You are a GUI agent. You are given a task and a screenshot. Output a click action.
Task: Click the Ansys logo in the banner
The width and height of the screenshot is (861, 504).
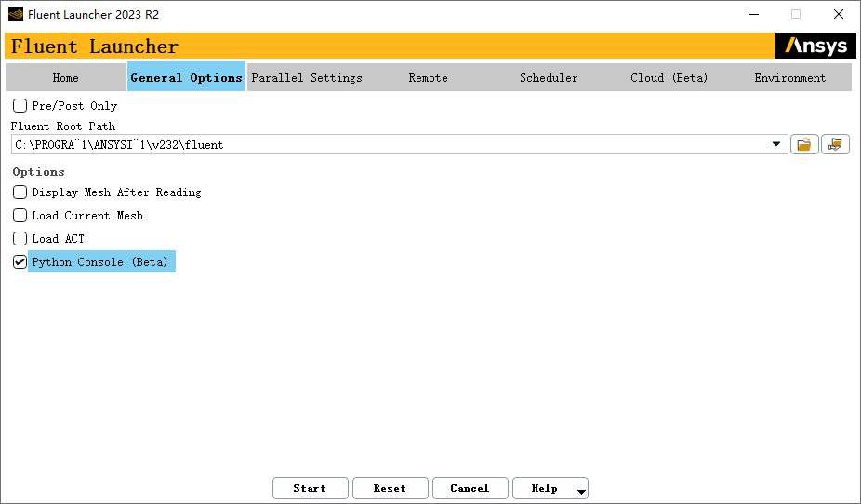[x=815, y=46]
